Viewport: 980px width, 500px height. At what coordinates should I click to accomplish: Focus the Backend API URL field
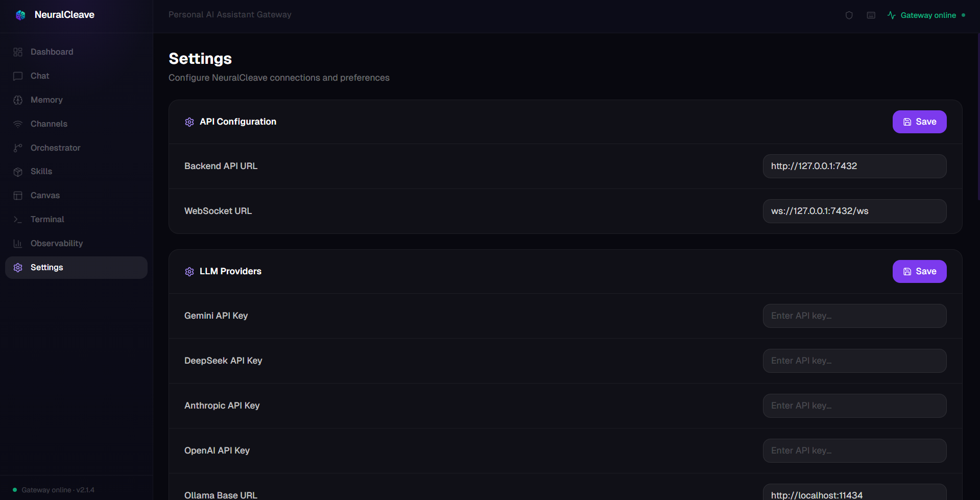[x=854, y=166]
